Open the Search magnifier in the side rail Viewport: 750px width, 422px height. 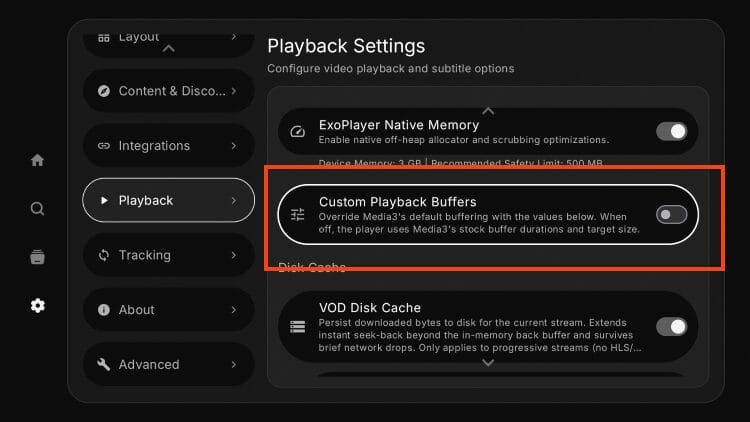pos(37,209)
